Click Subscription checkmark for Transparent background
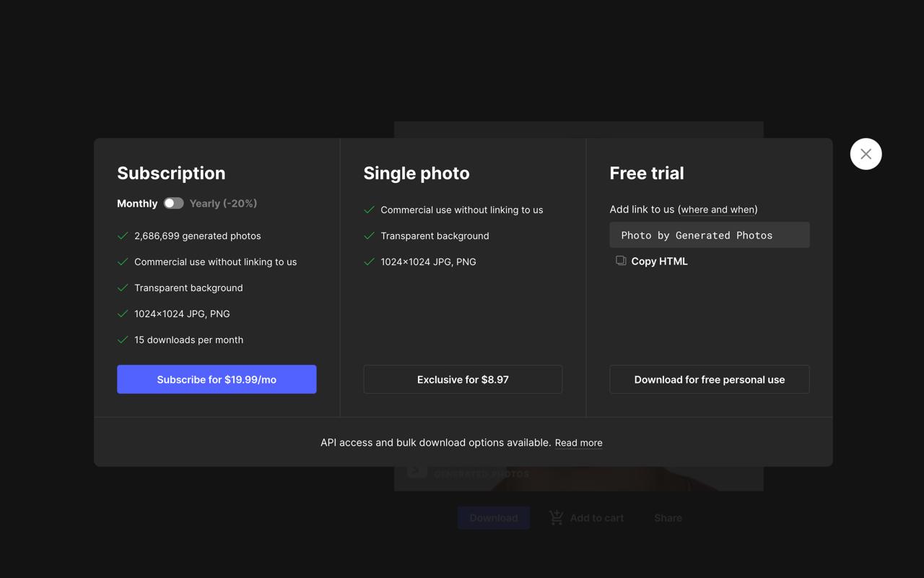 [x=123, y=288]
